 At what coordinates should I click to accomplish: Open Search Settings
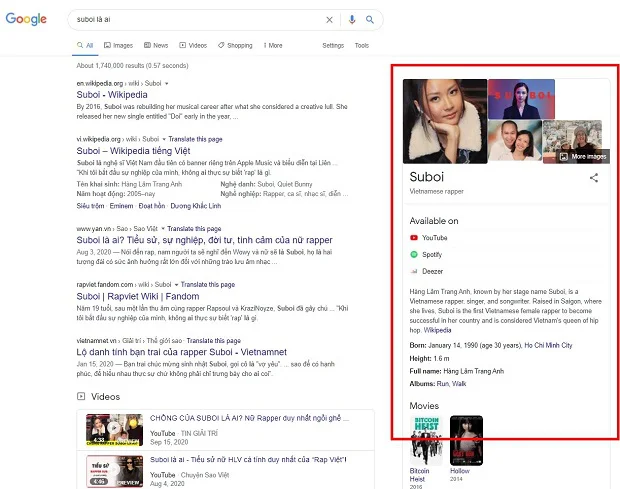(x=333, y=45)
